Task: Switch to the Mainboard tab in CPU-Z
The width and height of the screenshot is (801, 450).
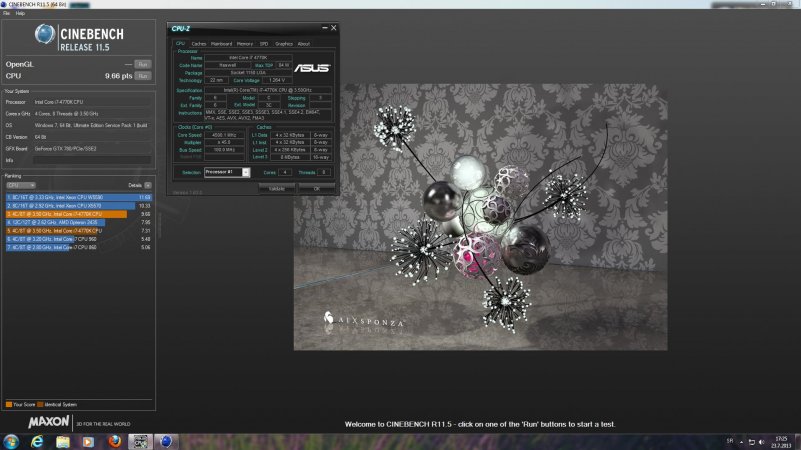Action: coord(221,44)
